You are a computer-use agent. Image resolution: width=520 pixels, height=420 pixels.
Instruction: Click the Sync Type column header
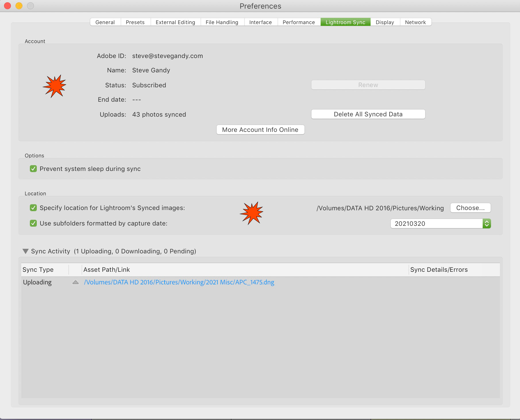45,269
